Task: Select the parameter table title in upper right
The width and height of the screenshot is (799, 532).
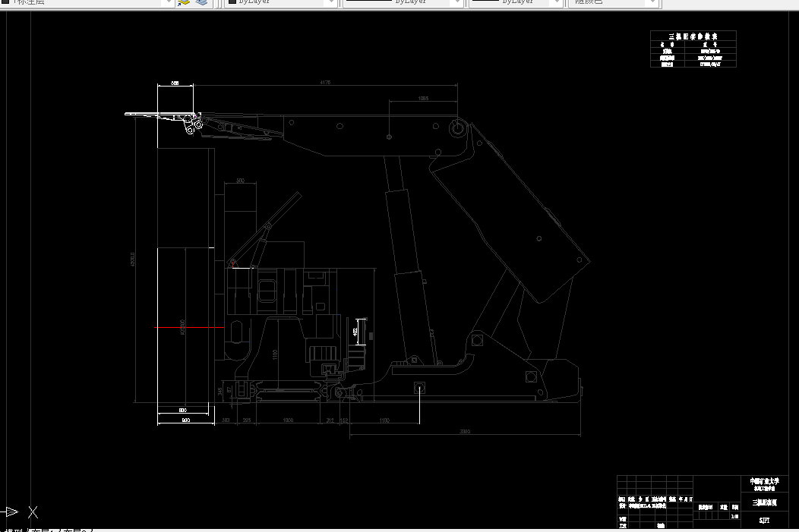Action: click(693, 36)
